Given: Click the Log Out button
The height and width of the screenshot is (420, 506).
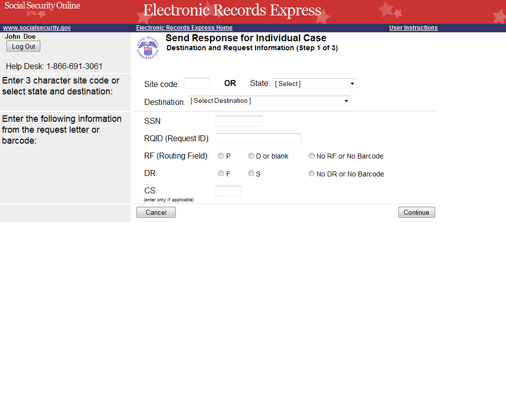Looking at the screenshot, I should 23,46.
